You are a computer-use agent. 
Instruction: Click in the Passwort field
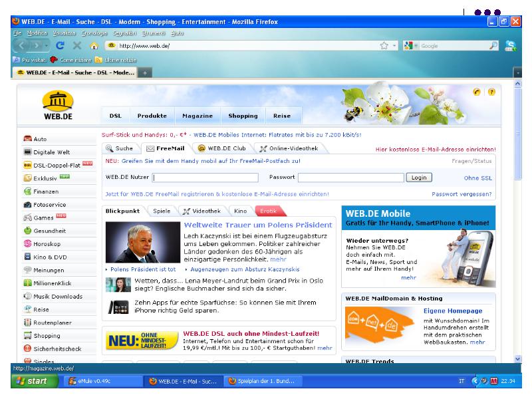(x=351, y=178)
